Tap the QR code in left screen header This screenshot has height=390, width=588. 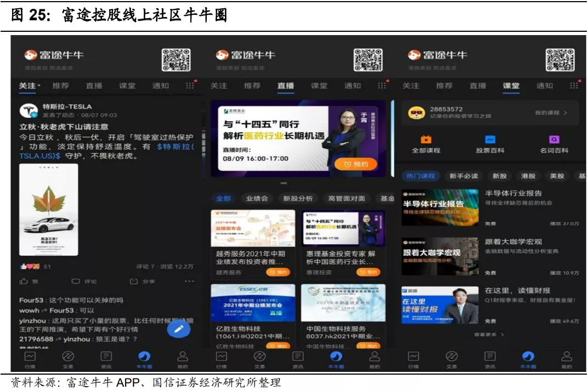click(176, 60)
